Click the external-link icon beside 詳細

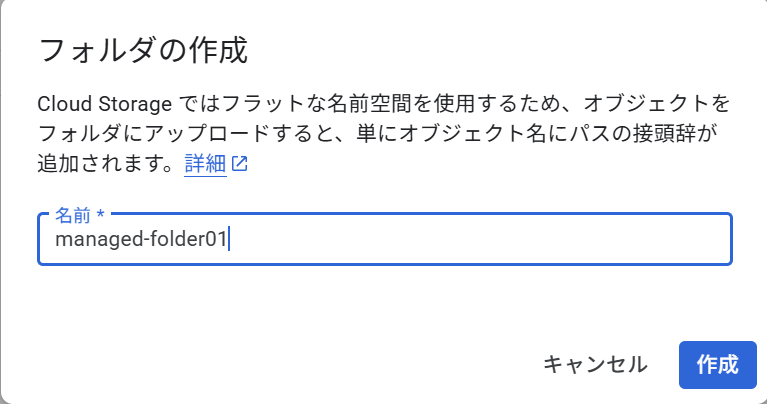239,165
